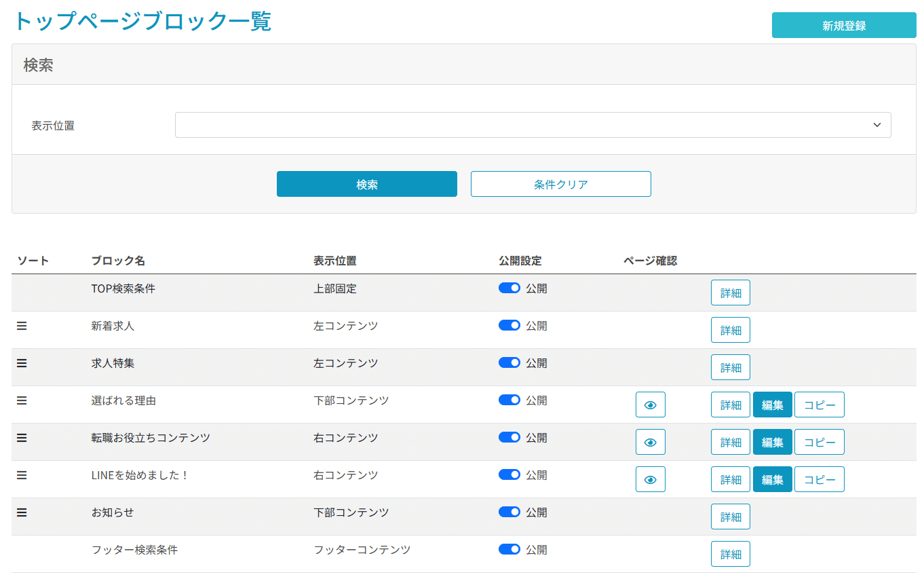
Task: Clear filters with 条件クリア button
Action: click(x=560, y=184)
